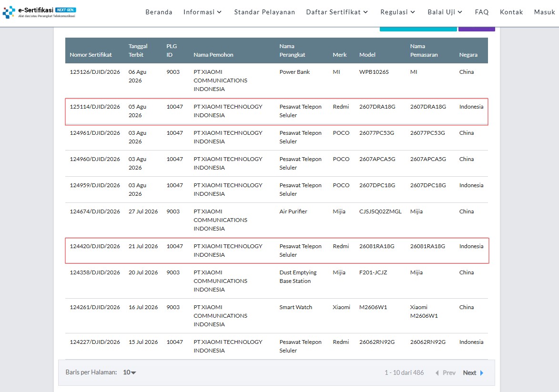Click marketing name Xiaomi M2606W1

(x=424, y=311)
